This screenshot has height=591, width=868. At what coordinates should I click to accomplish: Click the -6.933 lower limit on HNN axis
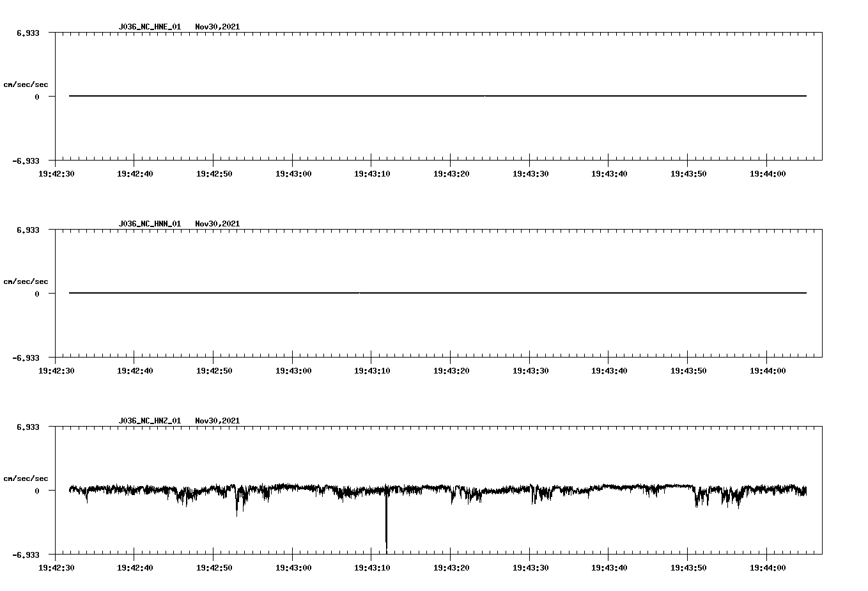[x=26, y=358]
